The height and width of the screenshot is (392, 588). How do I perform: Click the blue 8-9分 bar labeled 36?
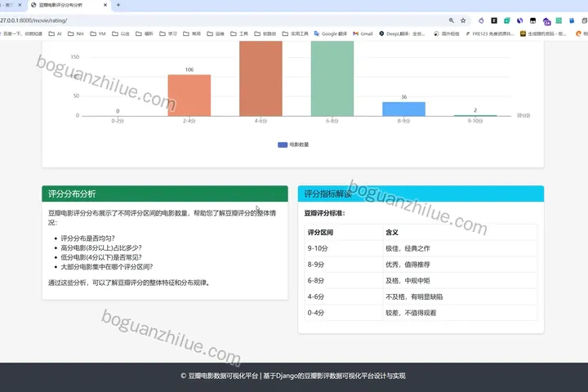(404, 109)
